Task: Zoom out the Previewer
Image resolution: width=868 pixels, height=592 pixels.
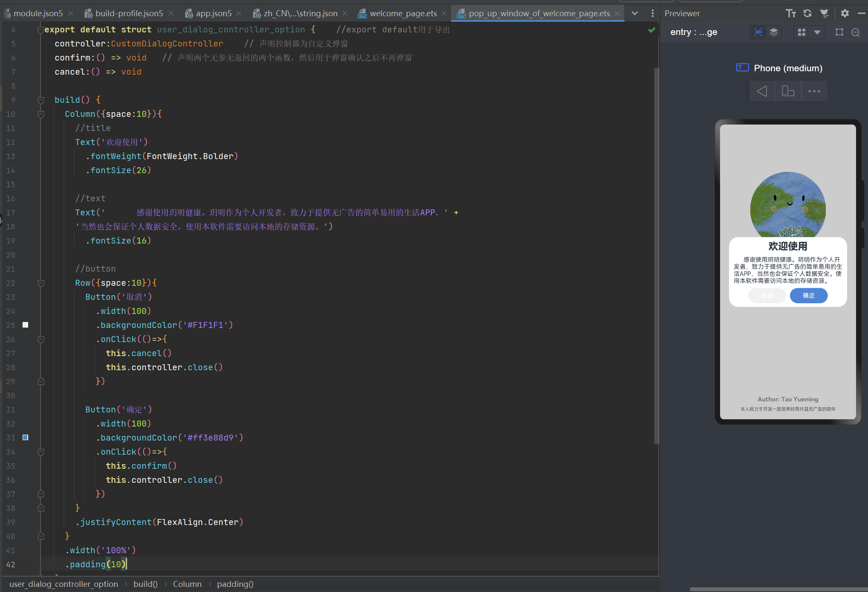Action: (856, 32)
